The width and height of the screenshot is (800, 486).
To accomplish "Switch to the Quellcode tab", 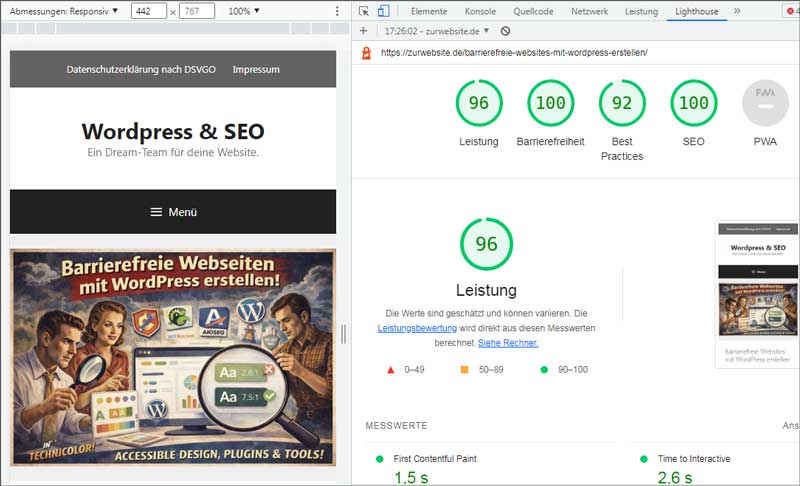I will coord(533,11).
